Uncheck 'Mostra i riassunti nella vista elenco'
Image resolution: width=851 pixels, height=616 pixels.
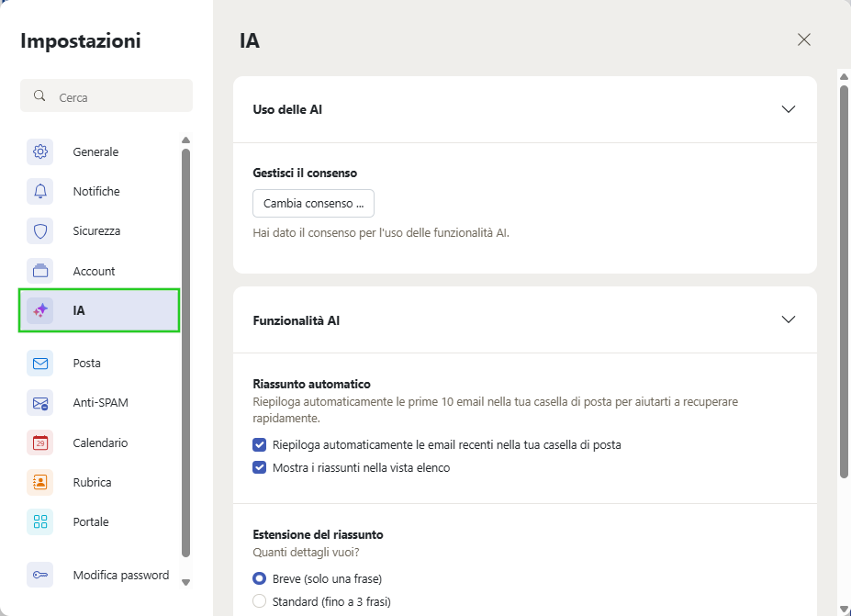[260, 467]
